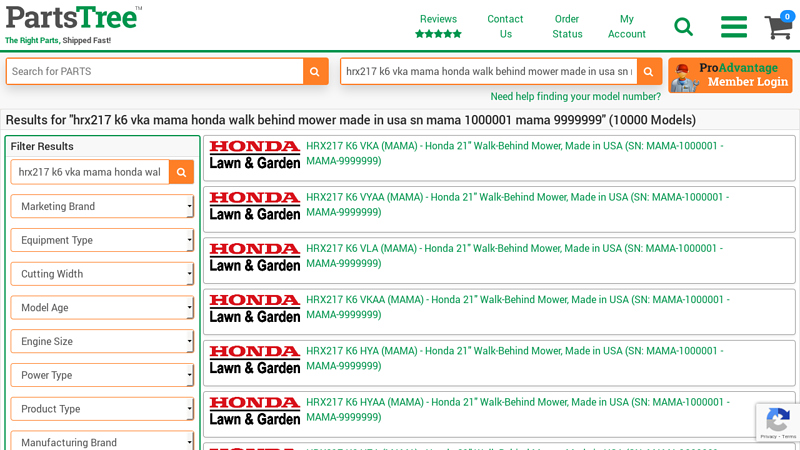The height and width of the screenshot is (450, 800).
Task: Open the shopping cart
Action: [779, 26]
